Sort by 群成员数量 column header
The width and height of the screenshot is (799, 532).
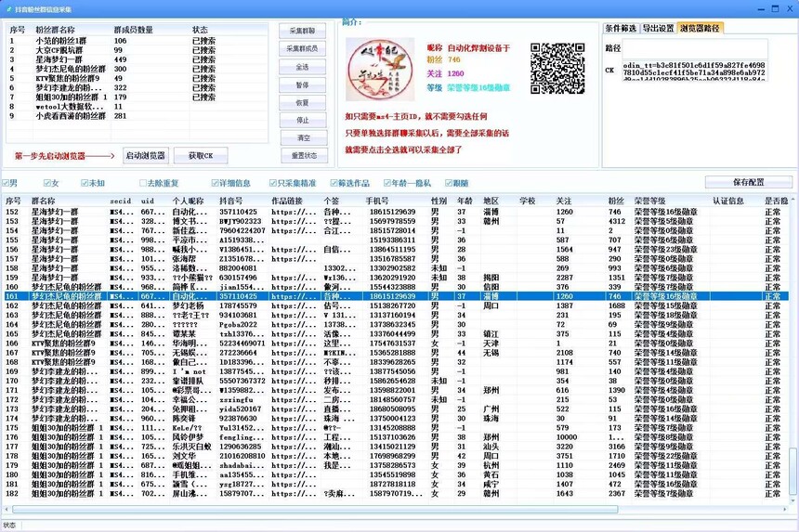tap(134, 30)
